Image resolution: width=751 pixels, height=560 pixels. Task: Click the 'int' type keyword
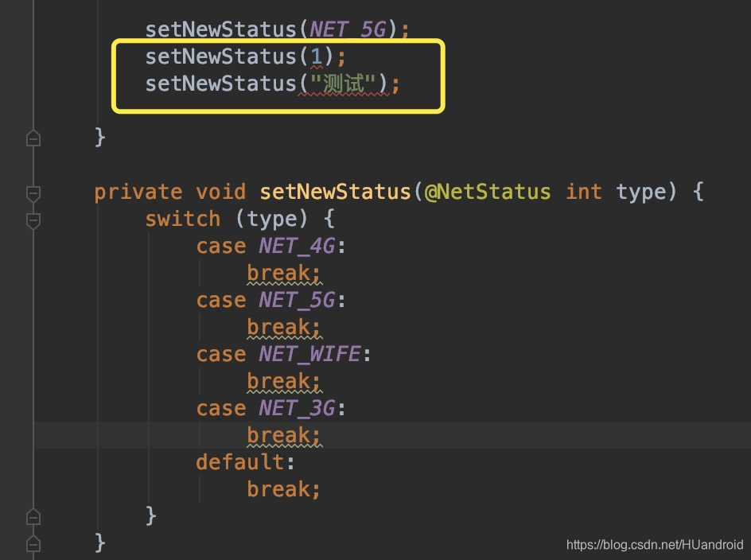(584, 192)
